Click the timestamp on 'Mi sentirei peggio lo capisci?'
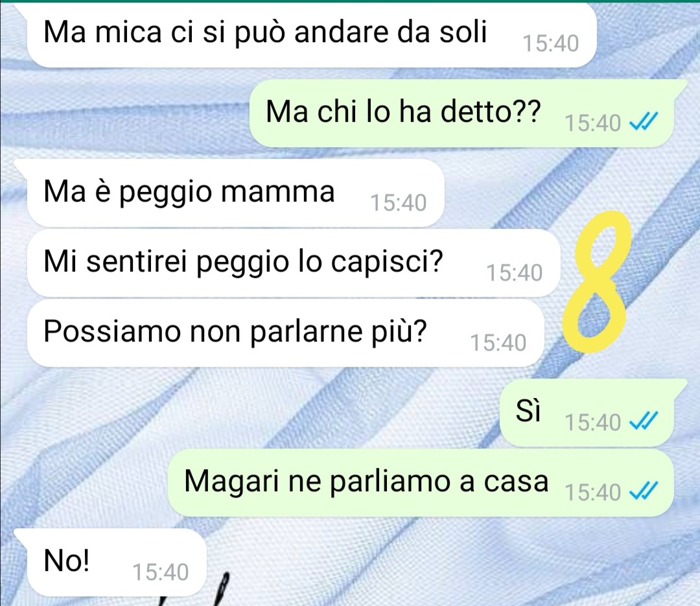This screenshot has width=700, height=606. point(514,272)
